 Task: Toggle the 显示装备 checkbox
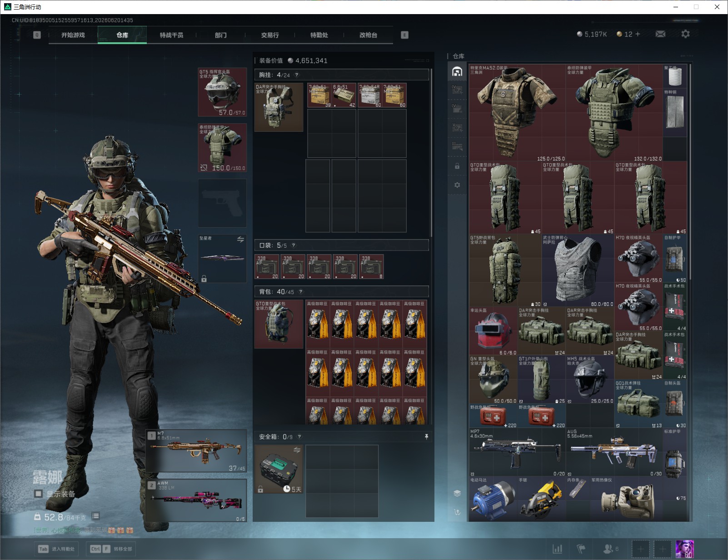click(x=39, y=494)
